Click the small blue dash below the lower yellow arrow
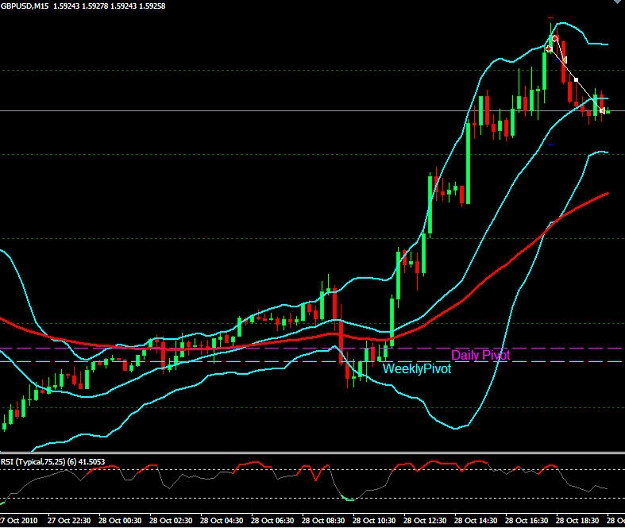This screenshot has height=528, width=625. (551, 145)
